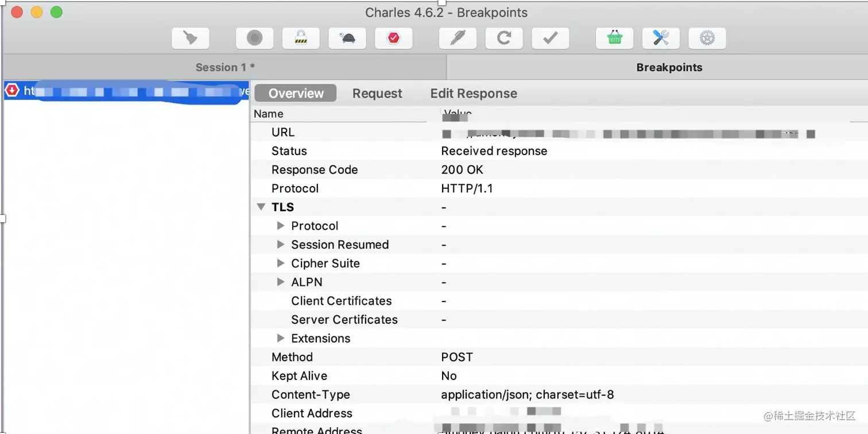Select the Client Address row label

pyautogui.click(x=312, y=413)
